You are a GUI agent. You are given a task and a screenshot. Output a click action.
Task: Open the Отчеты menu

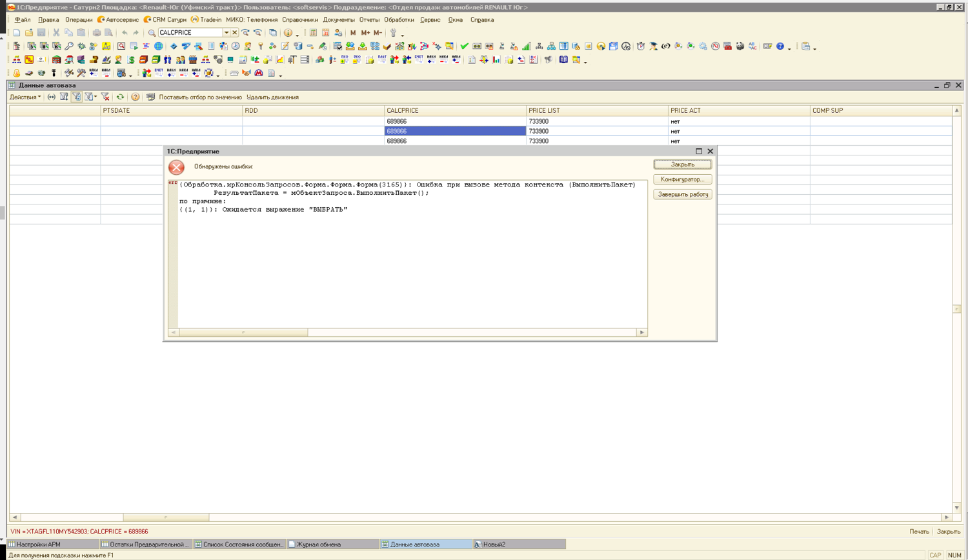(369, 20)
